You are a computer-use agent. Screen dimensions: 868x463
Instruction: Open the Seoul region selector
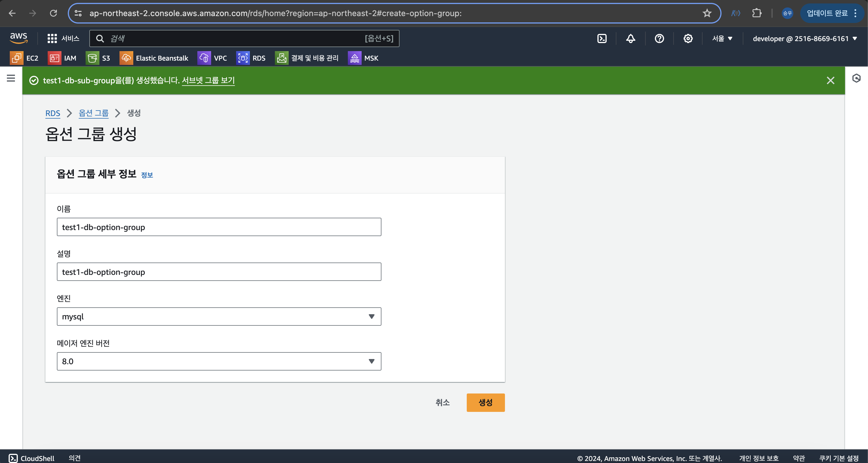tap(722, 38)
